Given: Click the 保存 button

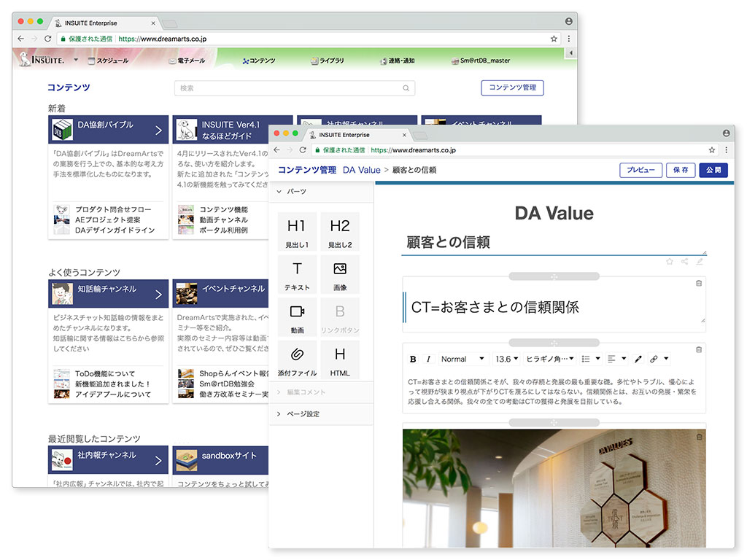Looking at the screenshot, I should point(681,170).
